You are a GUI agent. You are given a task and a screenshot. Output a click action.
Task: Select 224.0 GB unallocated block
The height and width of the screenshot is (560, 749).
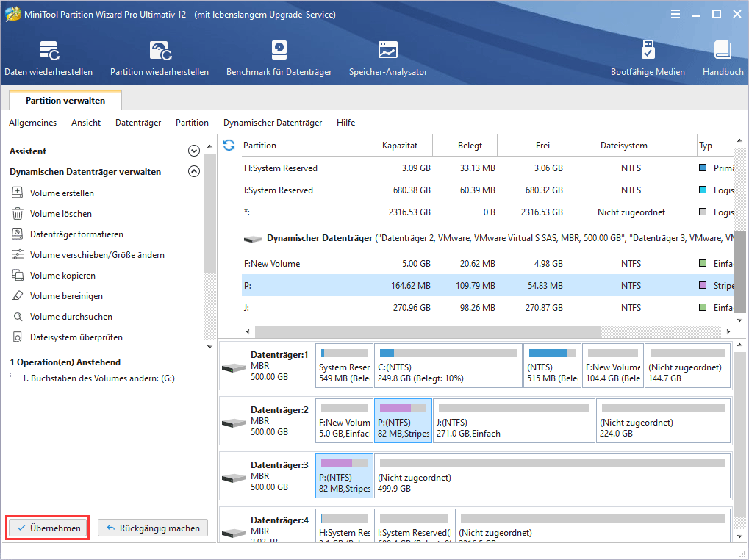[x=664, y=420]
